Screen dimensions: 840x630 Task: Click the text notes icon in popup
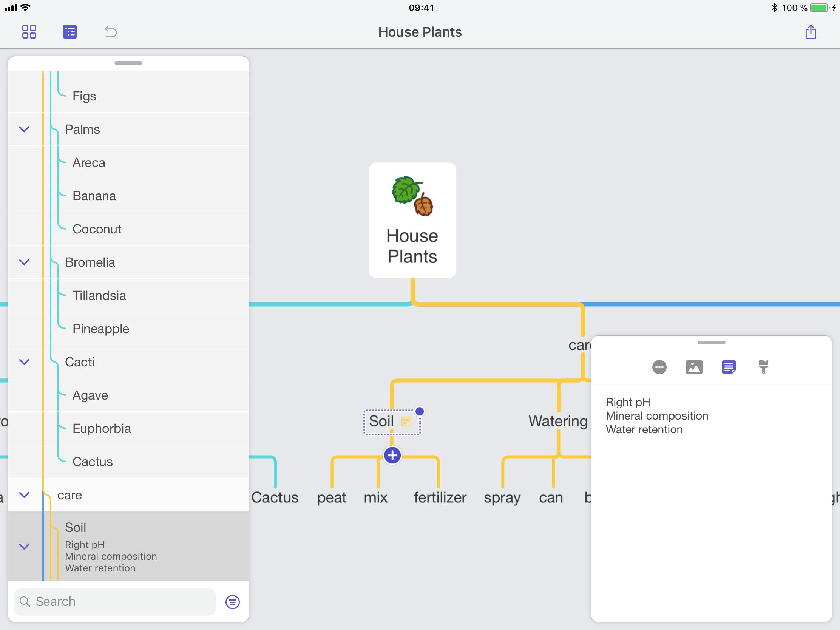pyautogui.click(x=729, y=367)
